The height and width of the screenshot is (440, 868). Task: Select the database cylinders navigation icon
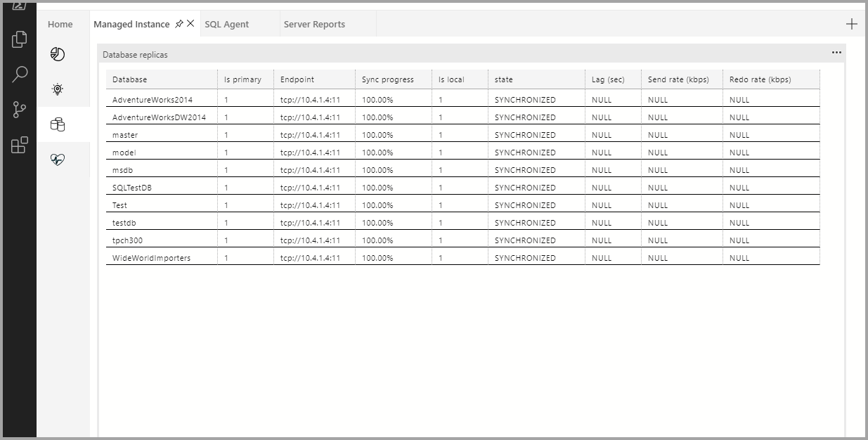click(x=56, y=124)
